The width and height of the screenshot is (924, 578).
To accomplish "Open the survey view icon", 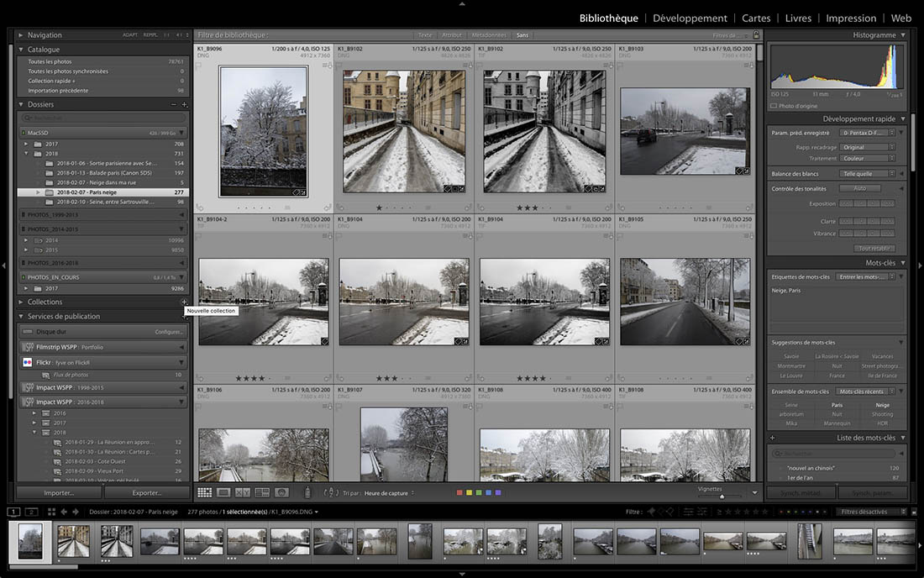I will pos(262,492).
